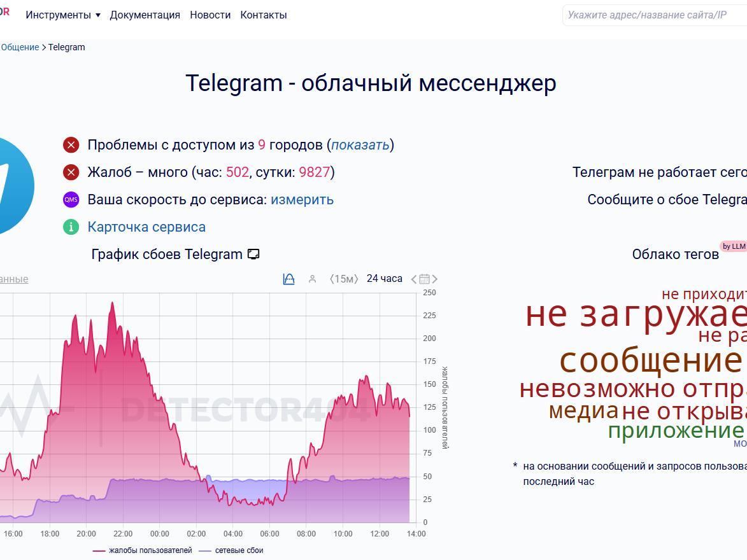
Task: Click the previous period left arrow
Action: (x=413, y=279)
